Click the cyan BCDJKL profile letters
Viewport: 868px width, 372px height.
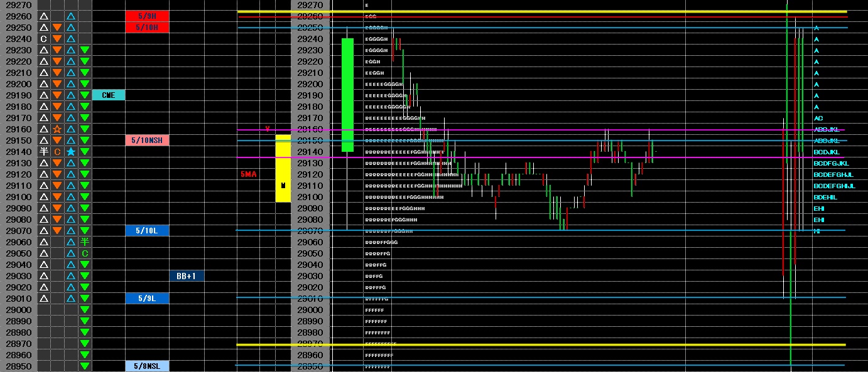(x=826, y=152)
